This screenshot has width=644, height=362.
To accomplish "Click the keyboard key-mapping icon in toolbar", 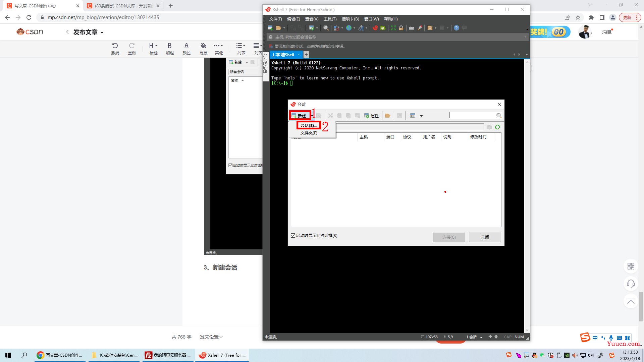I will tap(412, 28).
